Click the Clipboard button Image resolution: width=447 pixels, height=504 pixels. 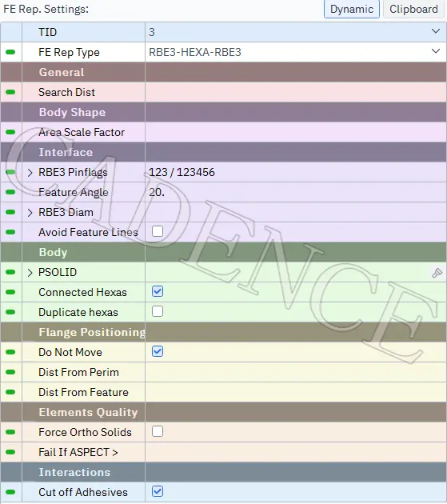click(x=414, y=9)
